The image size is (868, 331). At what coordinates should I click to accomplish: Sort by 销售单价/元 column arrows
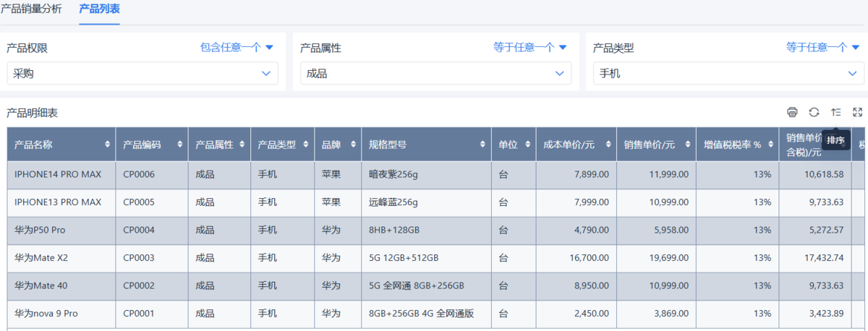tap(689, 145)
